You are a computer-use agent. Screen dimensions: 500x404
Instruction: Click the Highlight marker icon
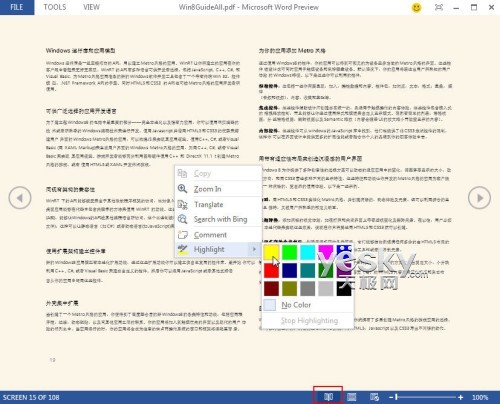(182, 249)
